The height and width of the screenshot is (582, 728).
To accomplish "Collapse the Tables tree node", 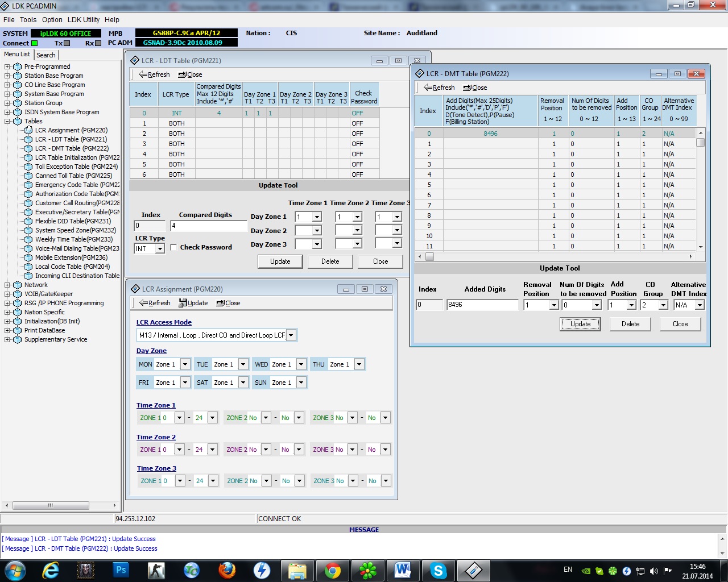I will pos(7,121).
